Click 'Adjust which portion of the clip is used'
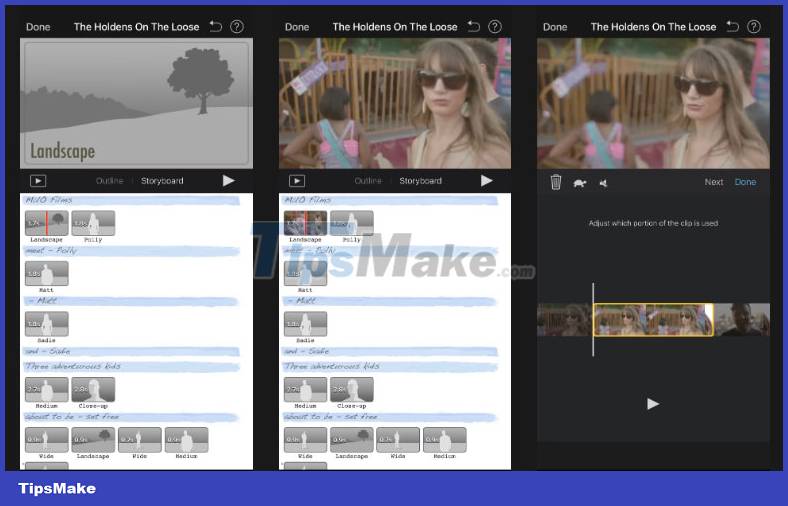Image resolution: width=788 pixels, height=506 pixels. point(653,223)
